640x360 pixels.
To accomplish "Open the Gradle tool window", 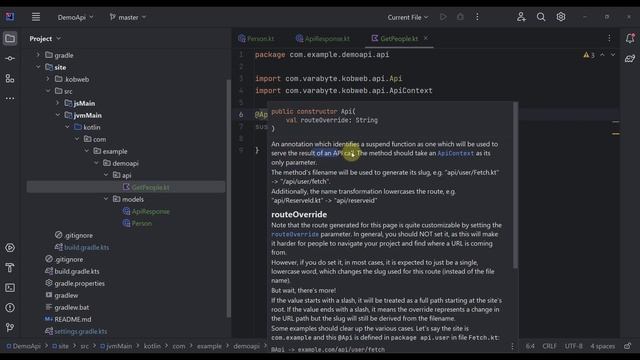I will [630, 59].
